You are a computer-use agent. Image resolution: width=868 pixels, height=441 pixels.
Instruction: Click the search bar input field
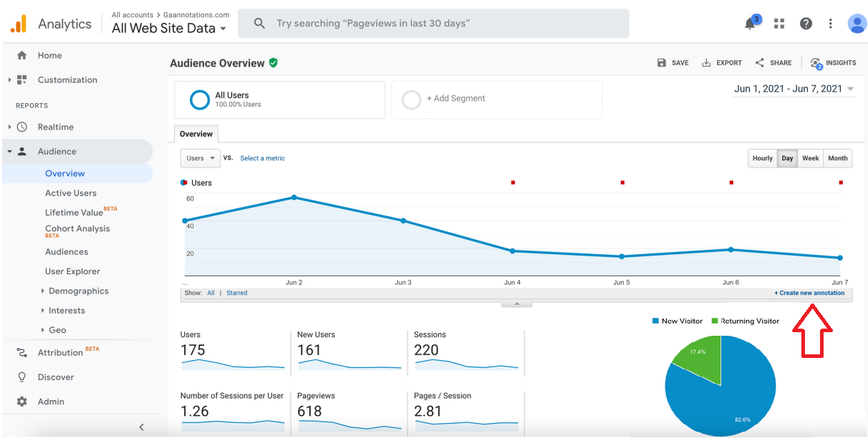(x=433, y=24)
